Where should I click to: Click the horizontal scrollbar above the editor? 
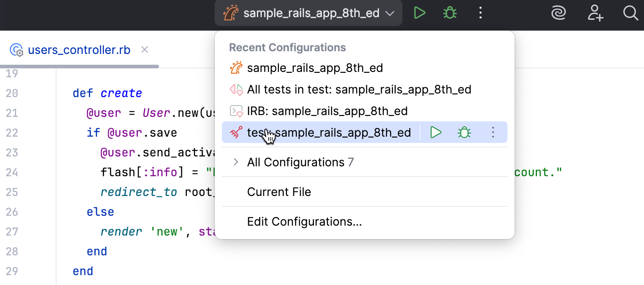pyautogui.click(x=79, y=66)
